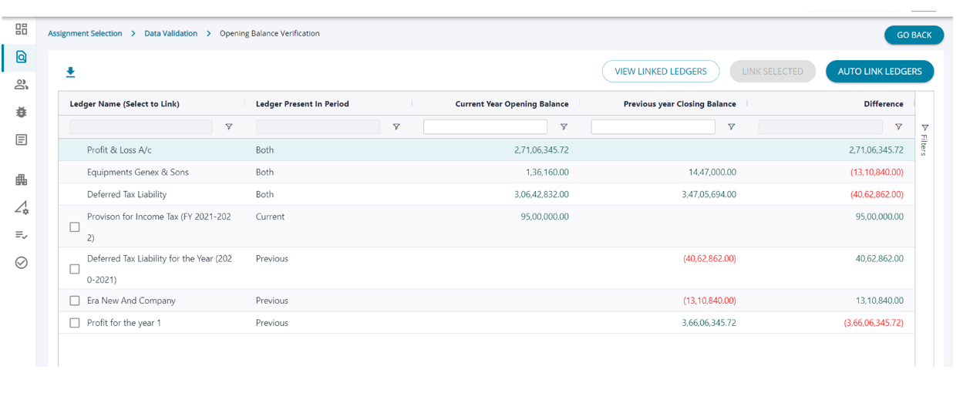The width and height of the screenshot is (980, 393).
Task: Download the table using the download icon
Action: pyautogui.click(x=70, y=72)
